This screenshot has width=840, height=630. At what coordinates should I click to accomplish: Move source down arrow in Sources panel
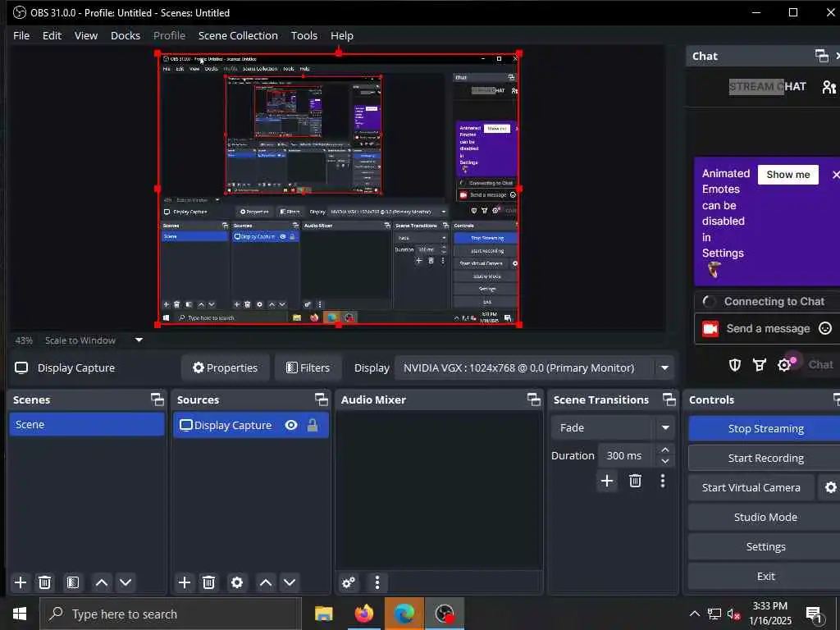tap(290, 582)
